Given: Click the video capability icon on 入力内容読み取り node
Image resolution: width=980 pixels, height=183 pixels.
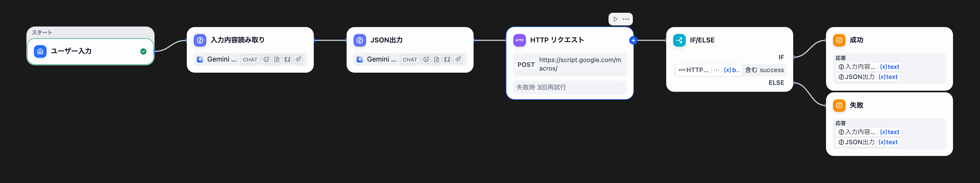Looking at the screenshot, I should 287,59.
